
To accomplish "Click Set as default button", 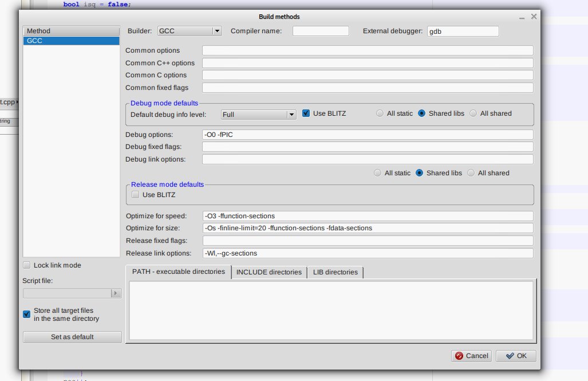I will 72,337.
